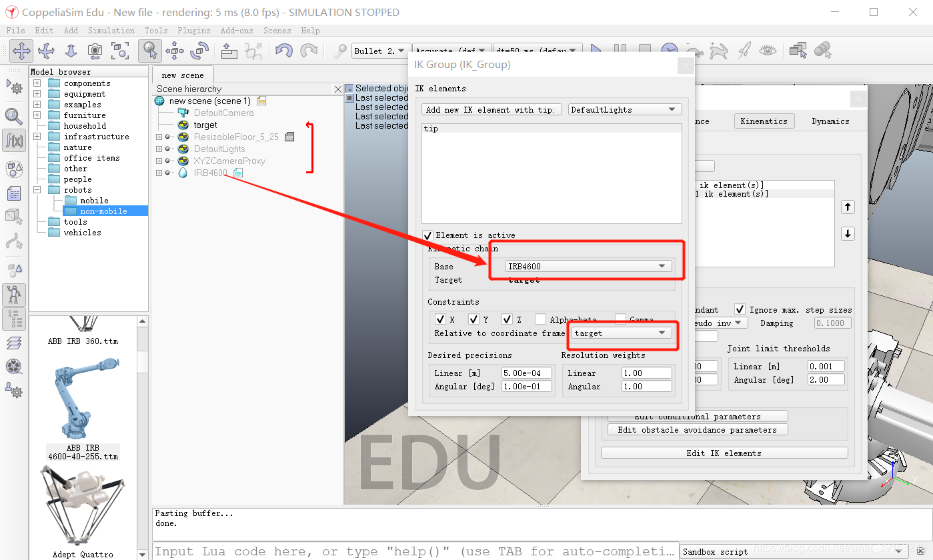Click the redo arrow in toolbar
The width and height of the screenshot is (933, 560).
[x=308, y=51]
